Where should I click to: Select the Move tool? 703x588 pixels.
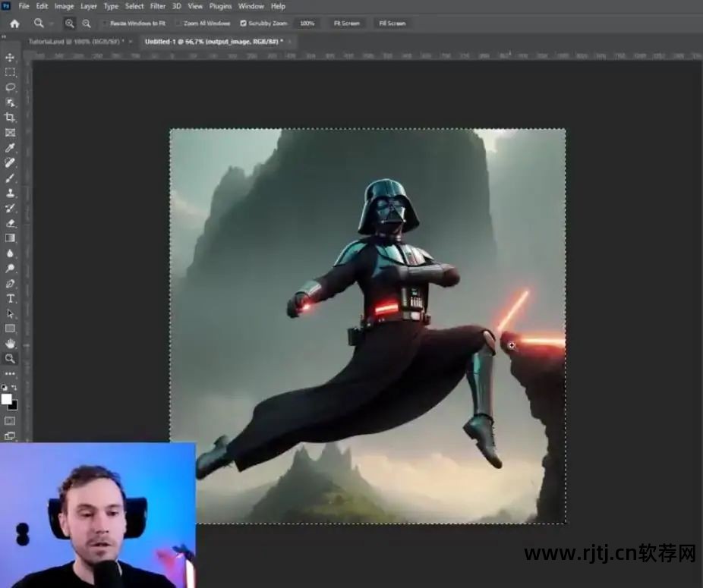click(x=10, y=58)
